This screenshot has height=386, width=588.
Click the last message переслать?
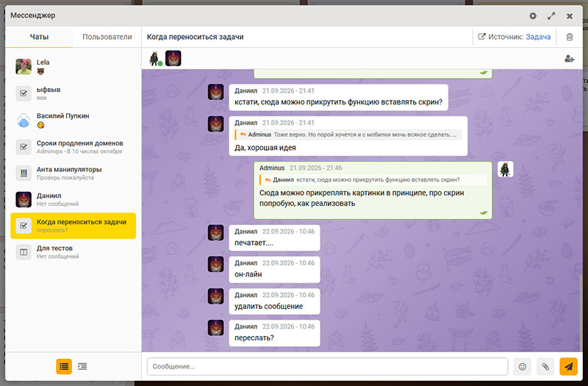pyautogui.click(x=274, y=333)
